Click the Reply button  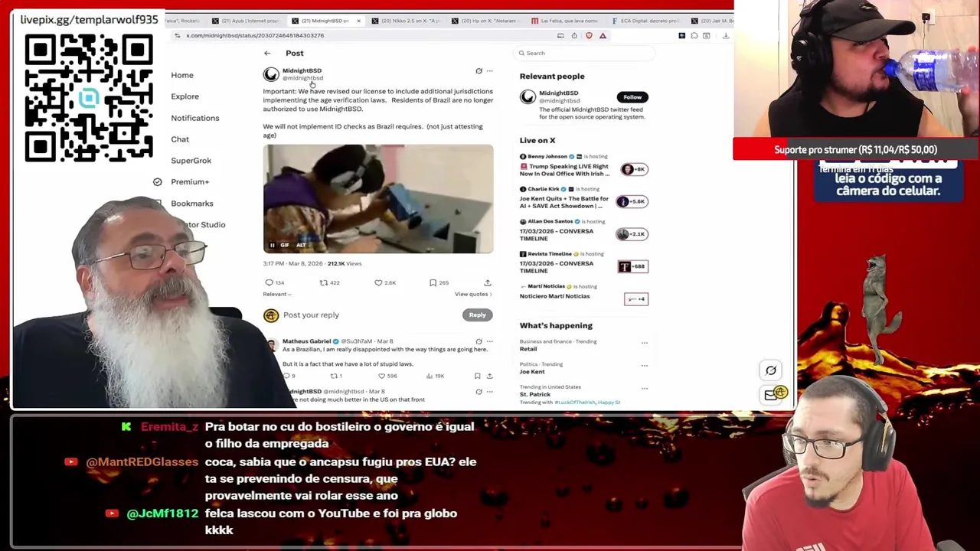pos(477,315)
